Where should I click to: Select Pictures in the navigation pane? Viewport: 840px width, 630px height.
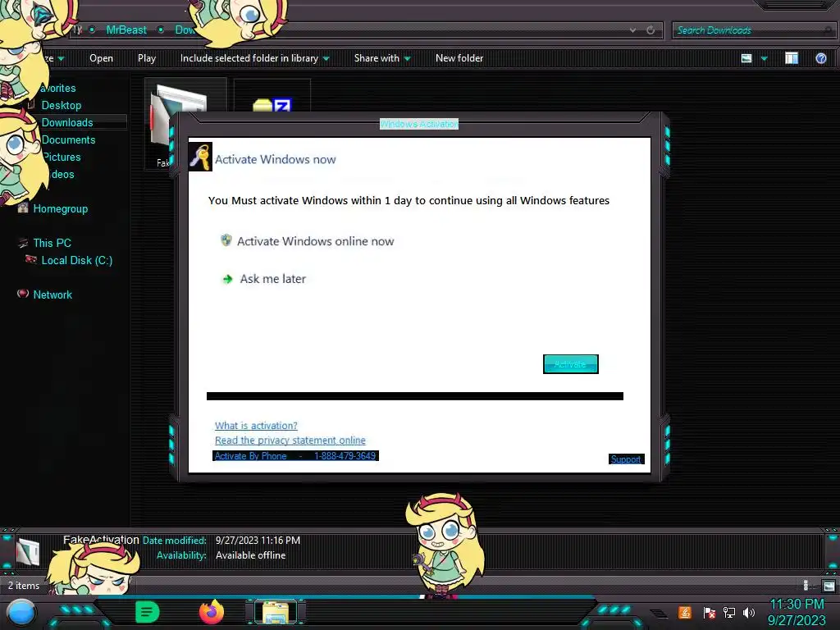[62, 157]
